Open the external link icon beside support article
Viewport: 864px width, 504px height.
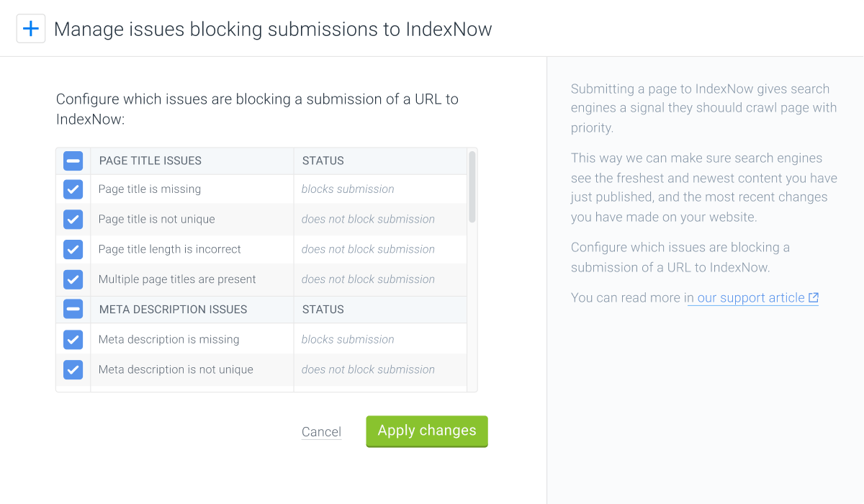tap(814, 298)
